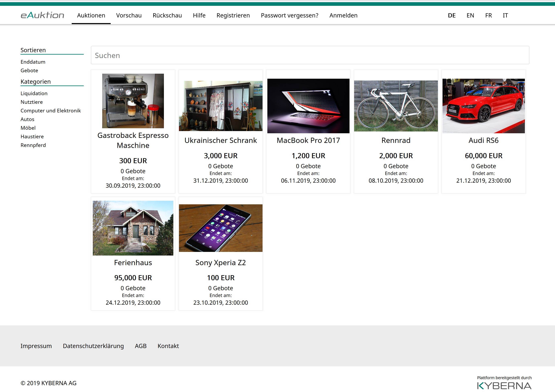This screenshot has width=555, height=392.
Task: Click Passwort vergessen? link
Action: (x=289, y=15)
